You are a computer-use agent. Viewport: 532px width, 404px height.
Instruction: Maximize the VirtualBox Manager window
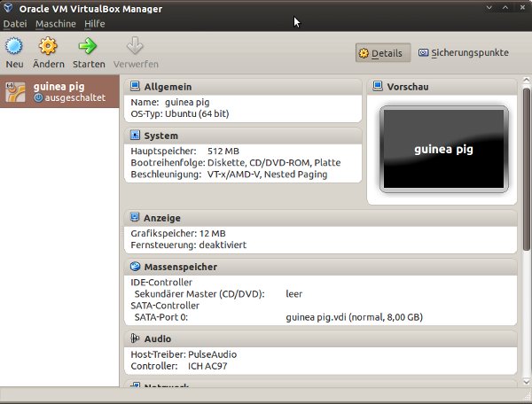pyautogui.click(x=505, y=7)
